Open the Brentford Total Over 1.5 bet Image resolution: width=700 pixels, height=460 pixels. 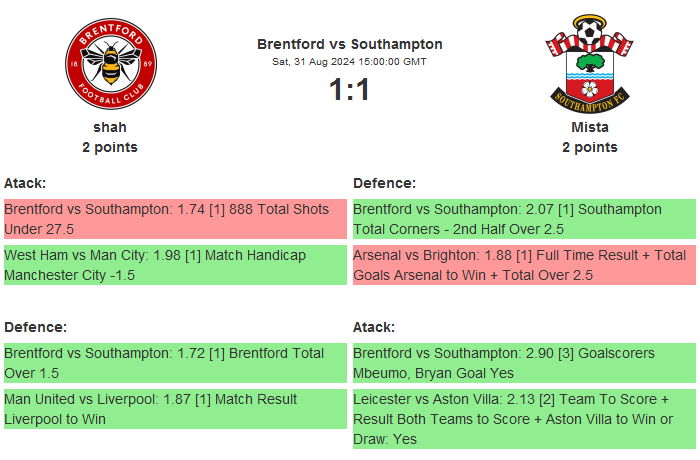point(175,363)
